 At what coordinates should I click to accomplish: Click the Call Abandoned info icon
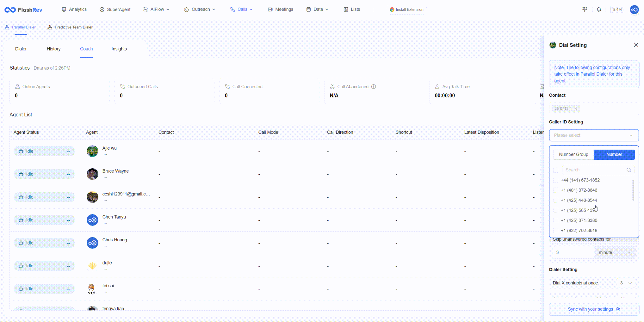374,87
